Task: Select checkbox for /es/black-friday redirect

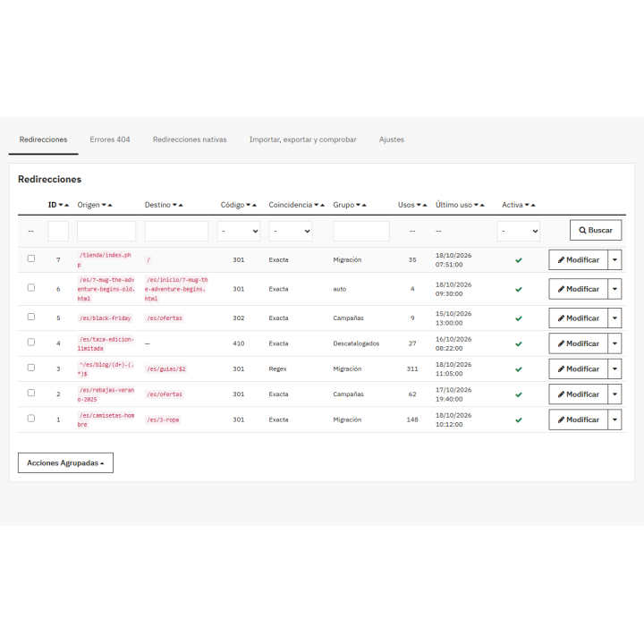Action: pyautogui.click(x=31, y=317)
